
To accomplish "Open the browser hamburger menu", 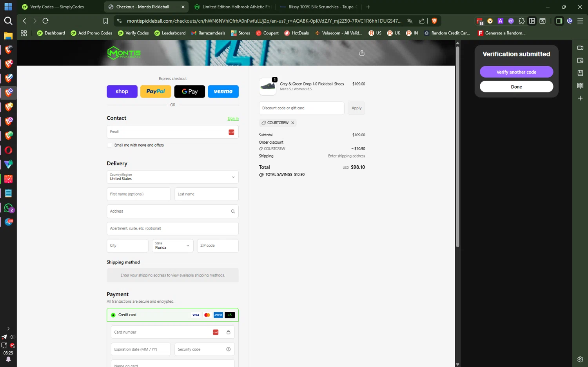I will [x=580, y=21].
